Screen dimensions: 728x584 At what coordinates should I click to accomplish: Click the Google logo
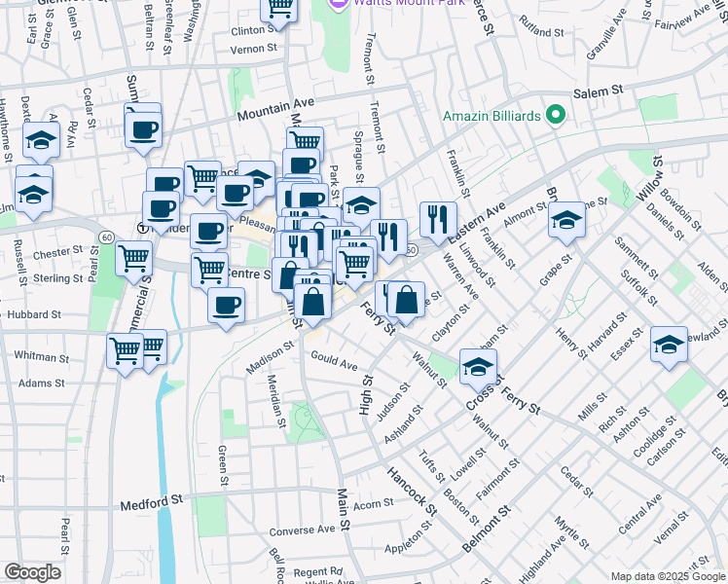pos(33,573)
